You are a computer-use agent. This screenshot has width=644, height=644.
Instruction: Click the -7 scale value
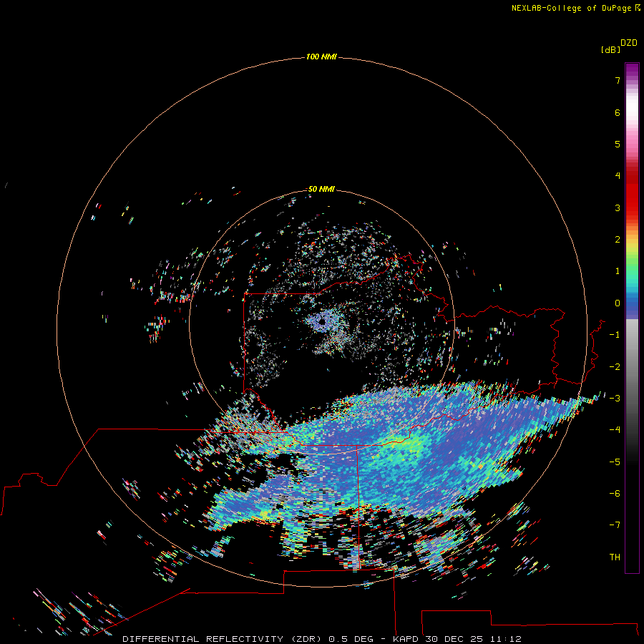pos(615,525)
